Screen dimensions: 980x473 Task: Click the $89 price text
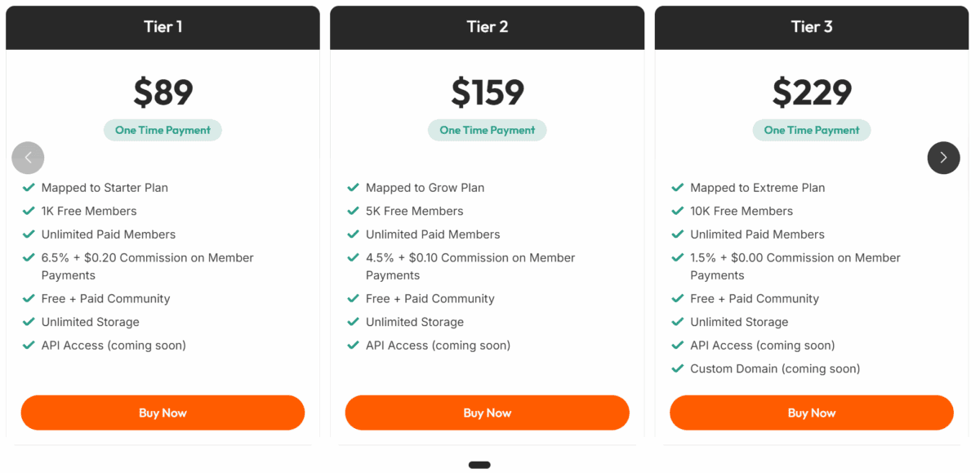pyautogui.click(x=163, y=92)
